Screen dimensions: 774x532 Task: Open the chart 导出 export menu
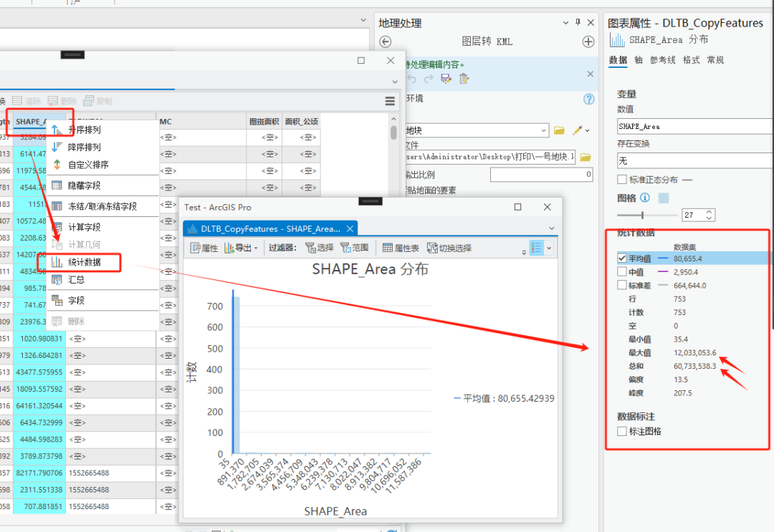click(x=241, y=248)
